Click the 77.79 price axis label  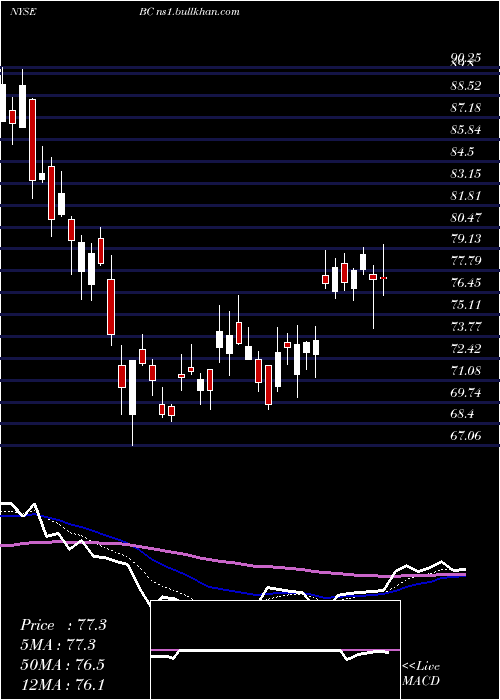tap(466, 261)
